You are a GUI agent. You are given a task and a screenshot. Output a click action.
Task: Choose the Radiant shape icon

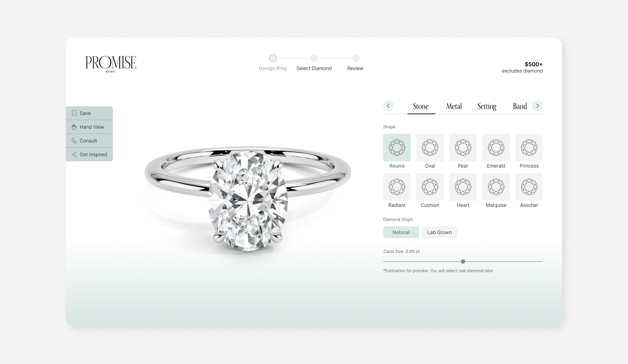[397, 187]
